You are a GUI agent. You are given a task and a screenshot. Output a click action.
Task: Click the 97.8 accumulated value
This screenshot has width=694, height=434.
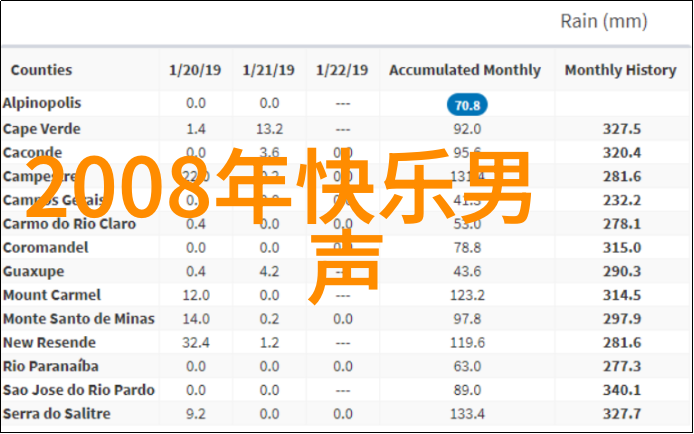467,319
